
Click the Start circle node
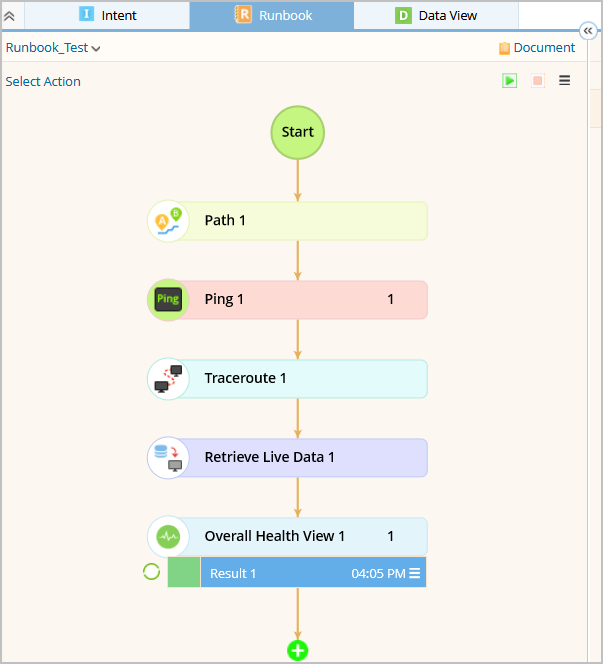(x=298, y=133)
